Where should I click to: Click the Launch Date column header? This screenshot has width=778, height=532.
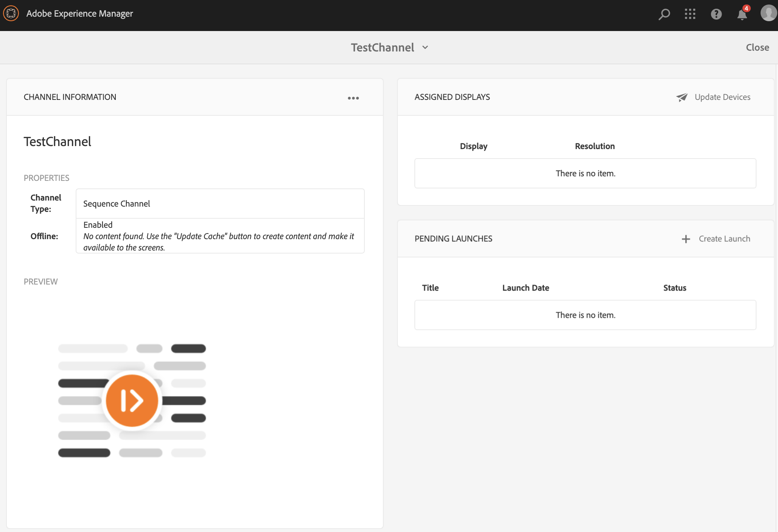click(525, 288)
